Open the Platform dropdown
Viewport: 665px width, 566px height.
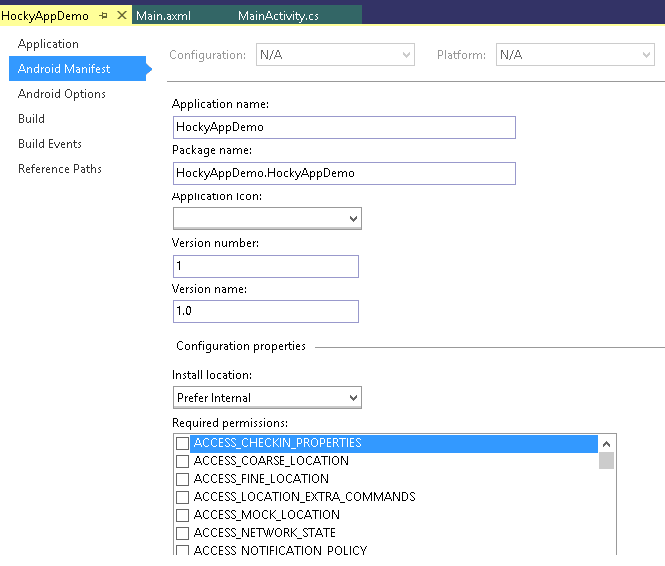(575, 55)
